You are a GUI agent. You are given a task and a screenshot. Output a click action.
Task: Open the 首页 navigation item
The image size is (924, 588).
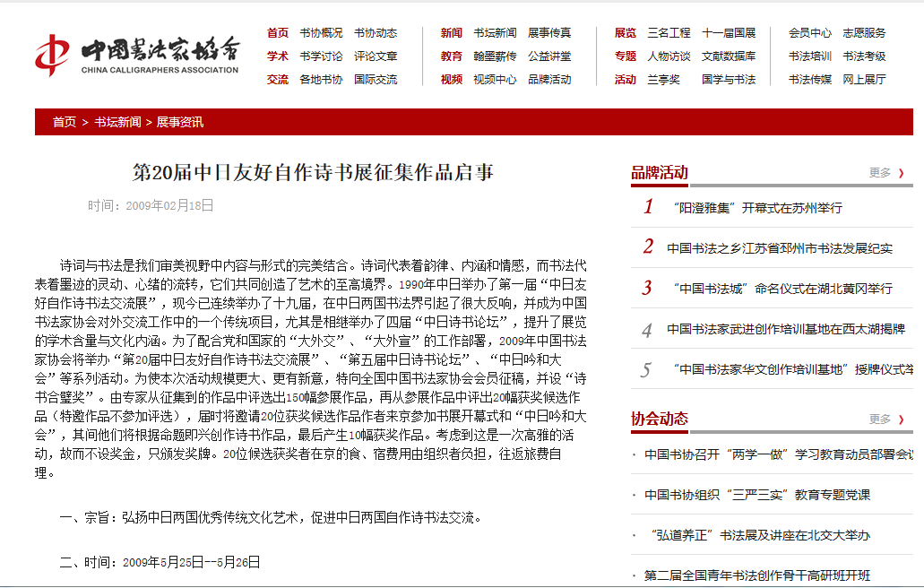(278, 33)
